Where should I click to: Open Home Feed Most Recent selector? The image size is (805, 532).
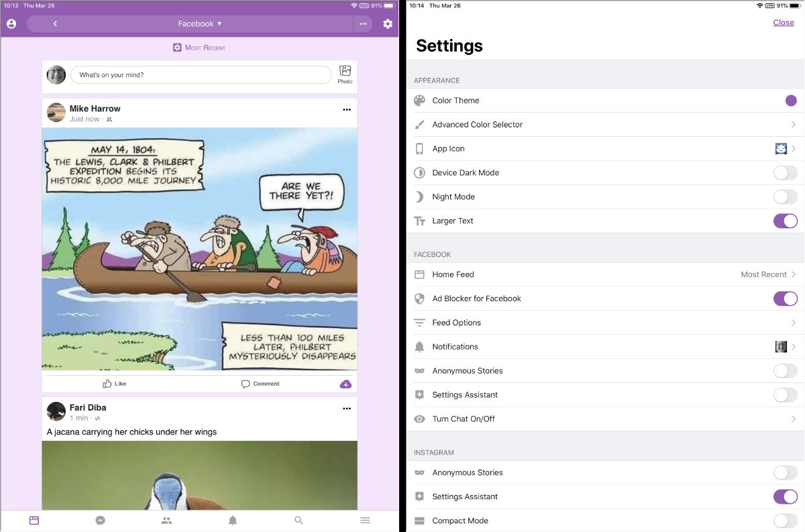(x=768, y=274)
